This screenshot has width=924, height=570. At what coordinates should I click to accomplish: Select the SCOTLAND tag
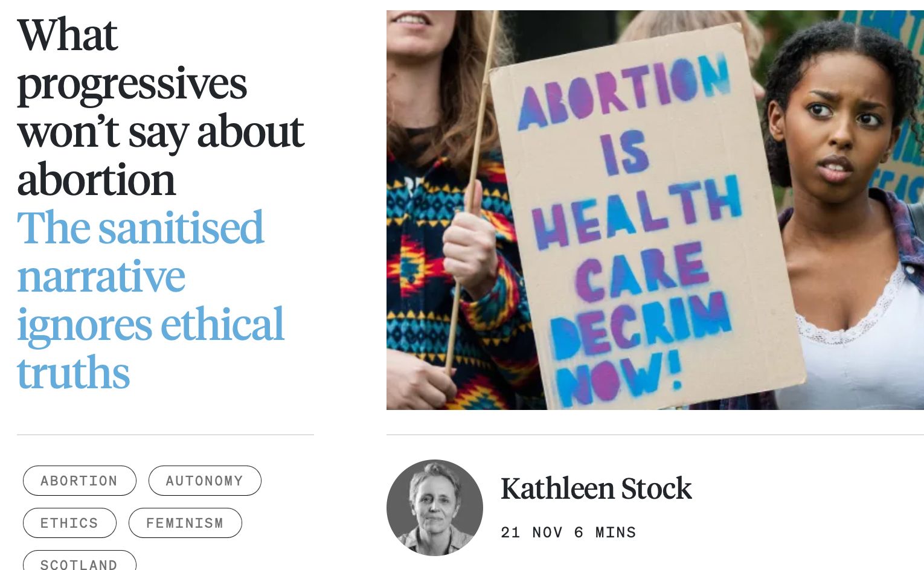pyautogui.click(x=79, y=562)
